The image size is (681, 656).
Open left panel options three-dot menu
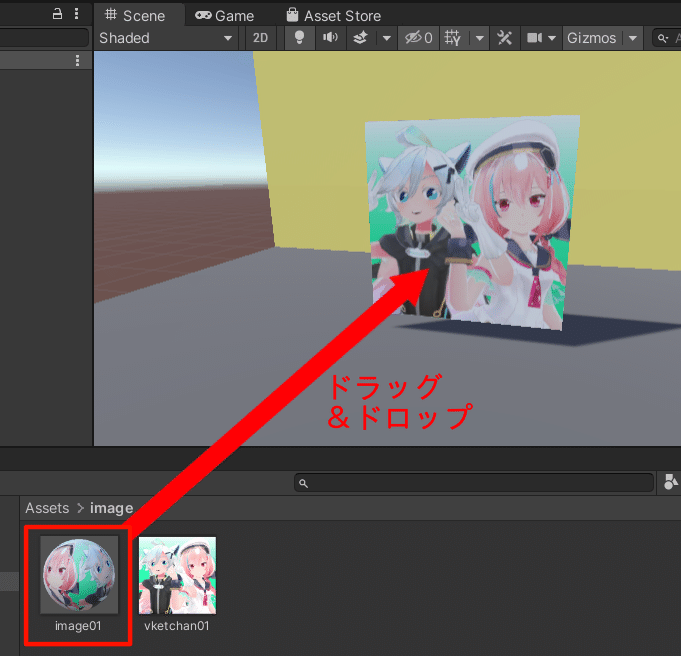click(76, 14)
